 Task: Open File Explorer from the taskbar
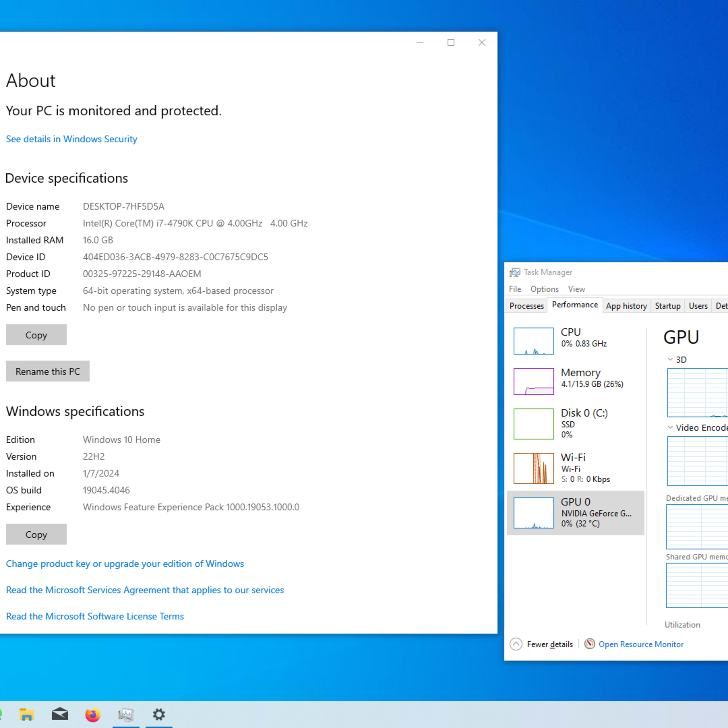(27, 714)
